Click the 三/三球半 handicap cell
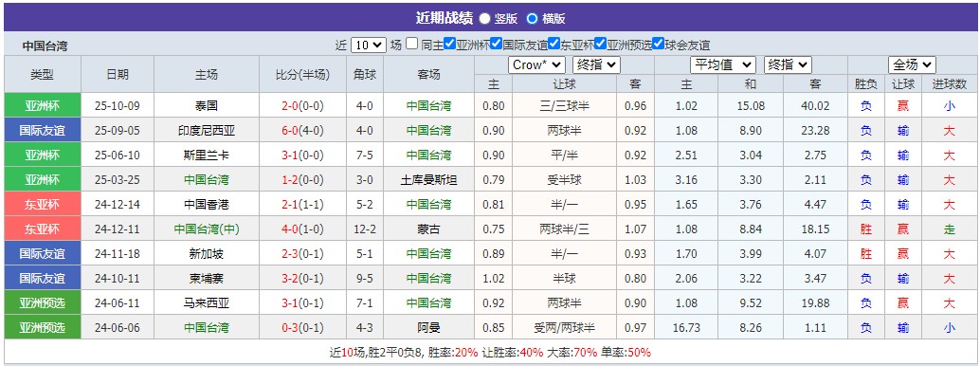 coord(564,106)
